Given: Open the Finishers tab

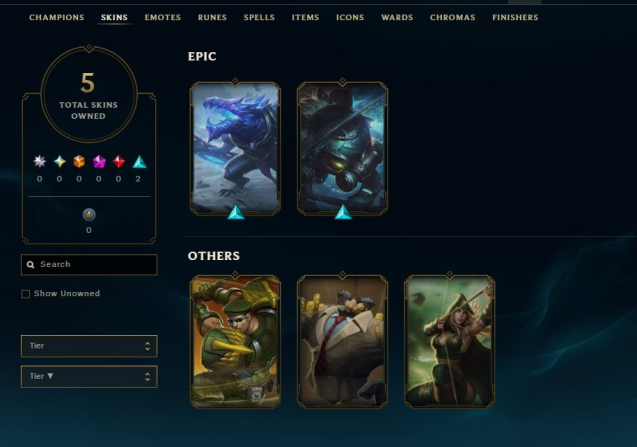Looking at the screenshot, I should (x=515, y=17).
